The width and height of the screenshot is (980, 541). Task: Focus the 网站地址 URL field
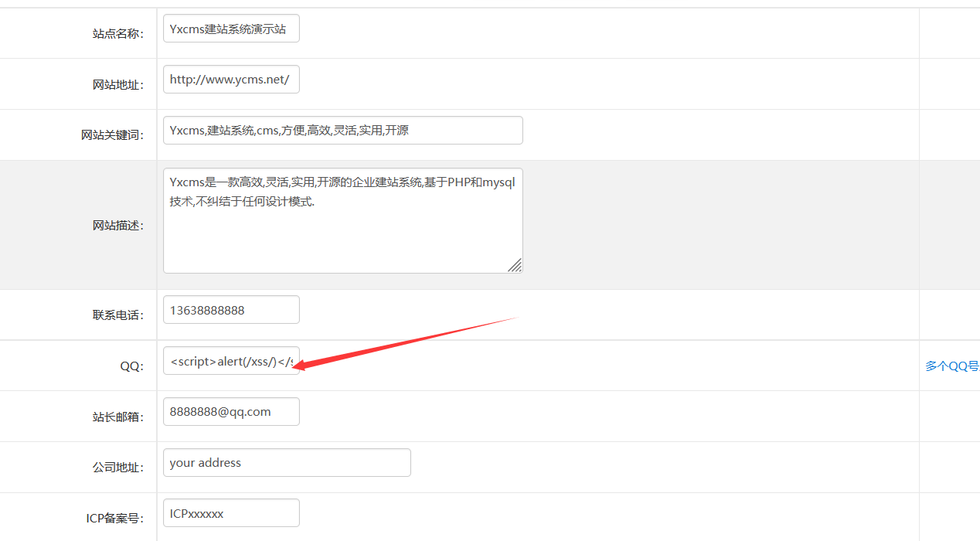pyautogui.click(x=231, y=80)
